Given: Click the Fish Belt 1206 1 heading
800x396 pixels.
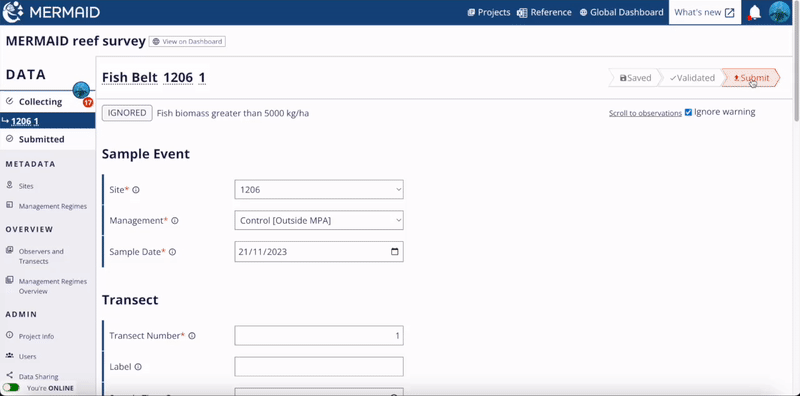Looking at the screenshot, I should 154,78.
